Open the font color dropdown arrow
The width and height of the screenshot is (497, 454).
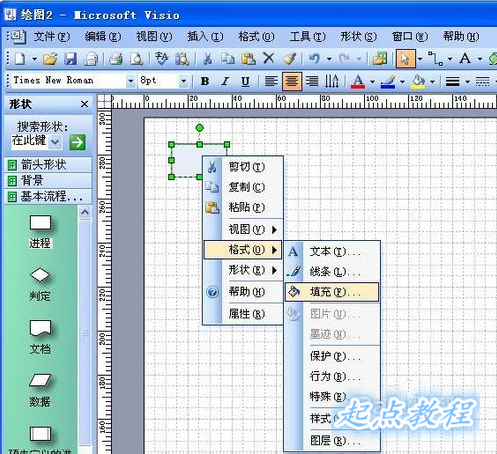click(x=372, y=81)
